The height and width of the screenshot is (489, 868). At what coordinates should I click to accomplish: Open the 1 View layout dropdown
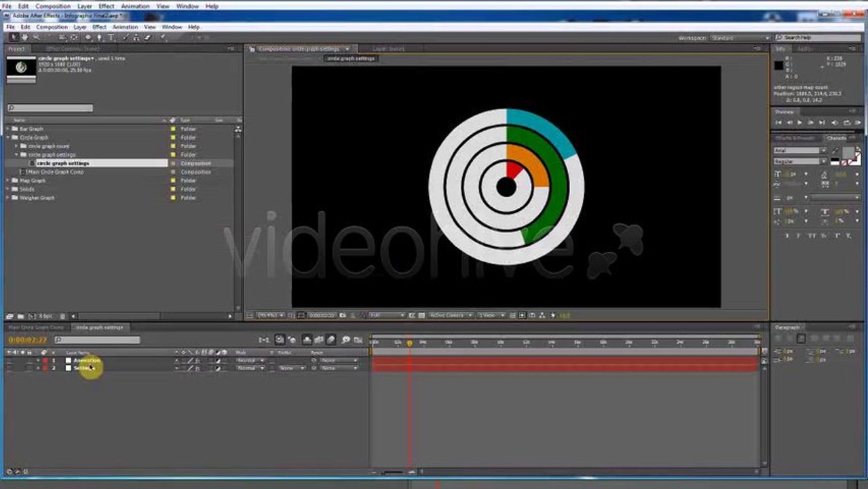(x=491, y=316)
